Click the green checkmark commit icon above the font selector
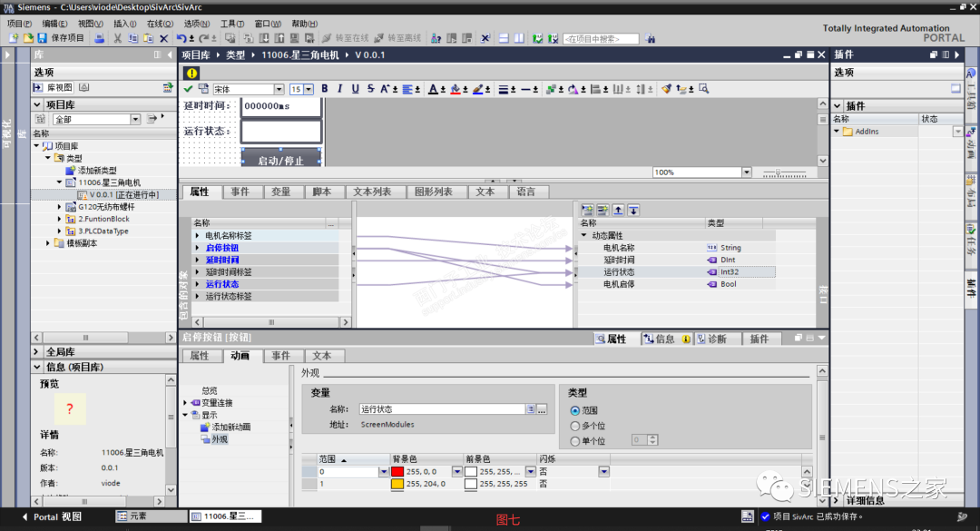This screenshot has height=531, width=980. point(188,88)
